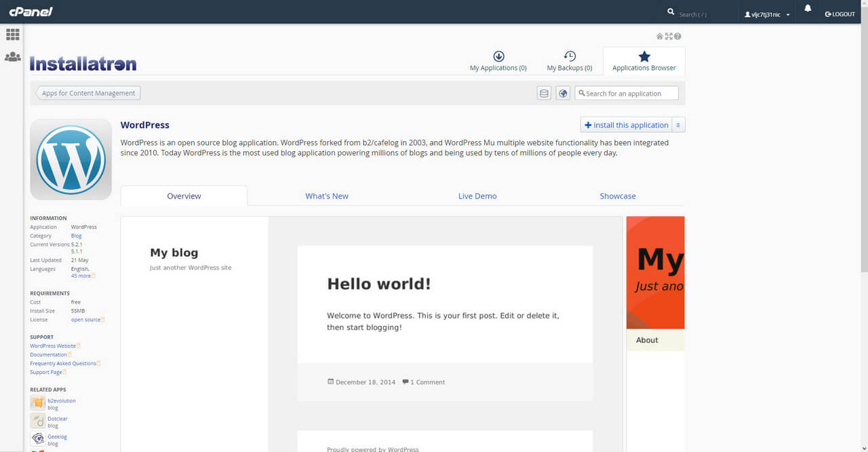
Task: Click the My blog screenshot thumbnail
Action: tap(372, 334)
